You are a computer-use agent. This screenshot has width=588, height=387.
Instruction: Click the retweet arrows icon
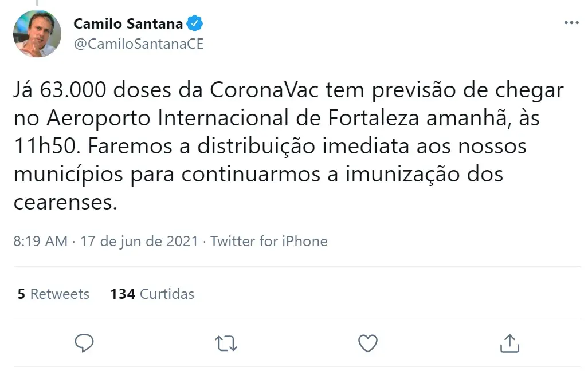(x=225, y=343)
